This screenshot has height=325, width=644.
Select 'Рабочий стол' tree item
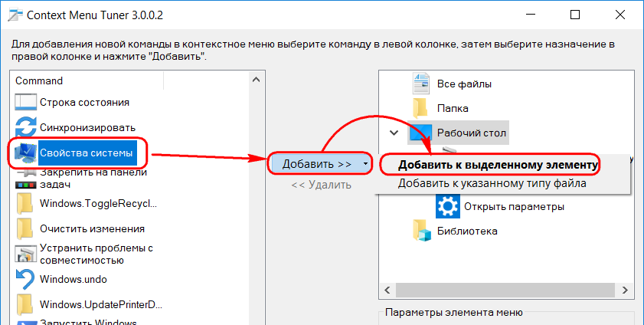(x=471, y=133)
